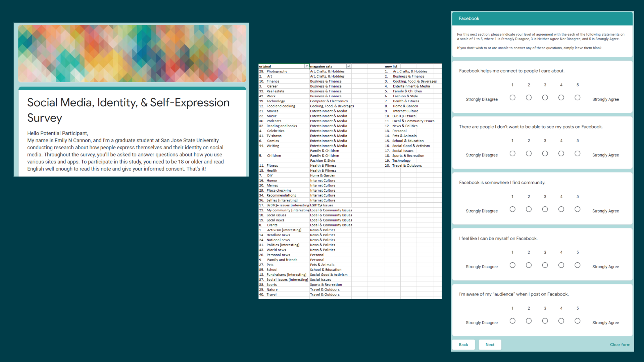Viewport: 644px width, 362px height.
Task: Select rating 4 for 'people I don't want to see my posts'
Action: pyautogui.click(x=561, y=154)
